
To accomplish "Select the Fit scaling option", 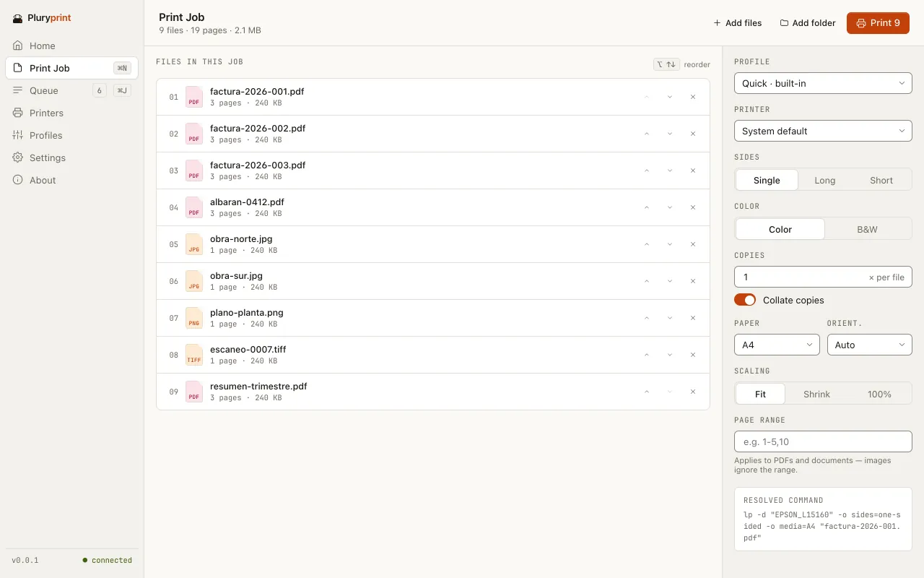I will [x=760, y=394].
